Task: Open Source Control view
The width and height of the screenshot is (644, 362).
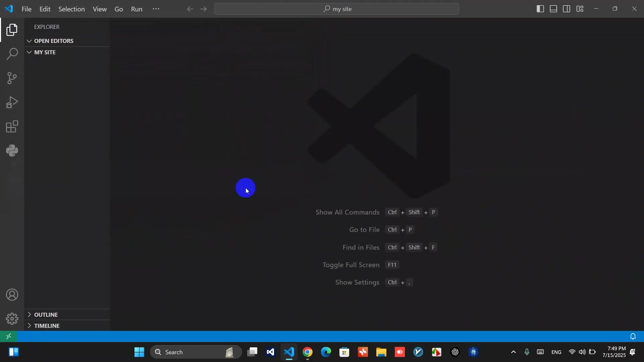Action: 12,78
